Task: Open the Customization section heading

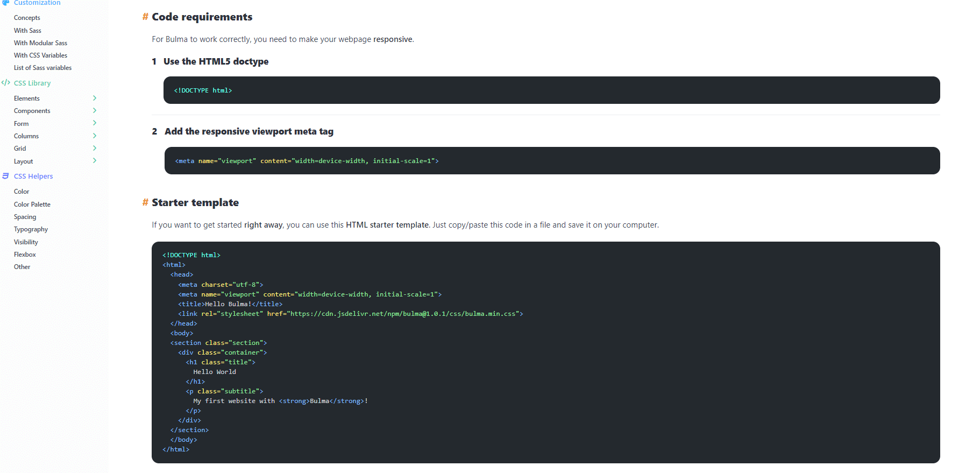Action: [x=37, y=3]
